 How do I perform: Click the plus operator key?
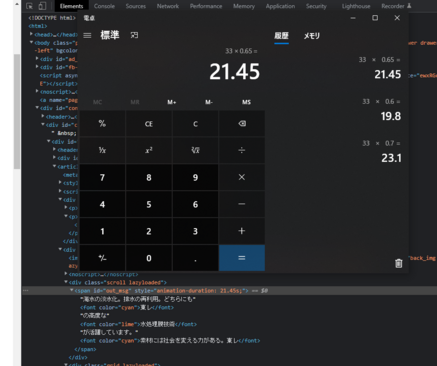coord(242,231)
